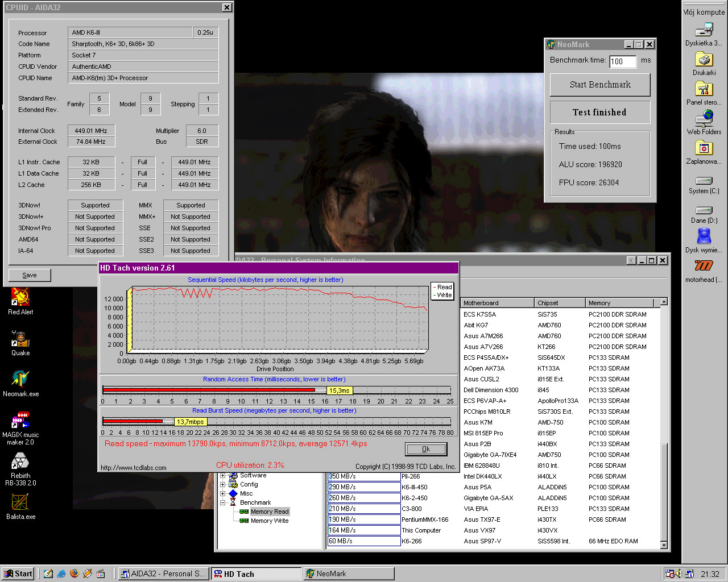Click the Read/Write graph legend
Viewport: 728px width, 582px height.
(442, 291)
